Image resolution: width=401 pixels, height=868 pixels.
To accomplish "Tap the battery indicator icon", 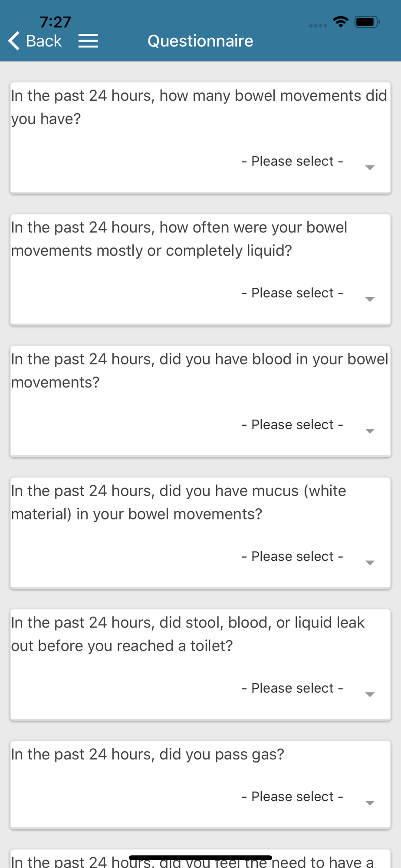I will (x=367, y=22).
